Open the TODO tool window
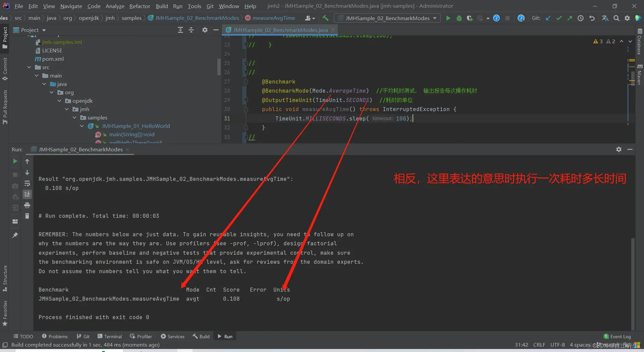 pos(23,336)
